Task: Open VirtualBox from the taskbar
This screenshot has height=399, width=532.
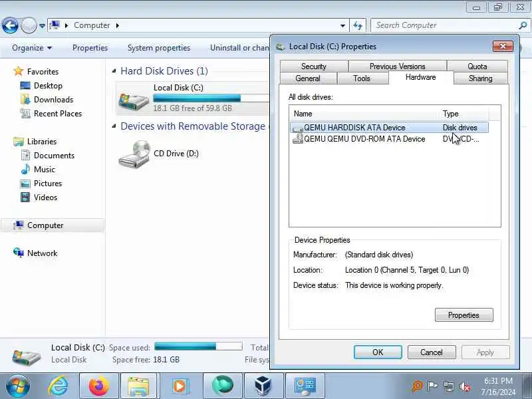Action: 263,386
